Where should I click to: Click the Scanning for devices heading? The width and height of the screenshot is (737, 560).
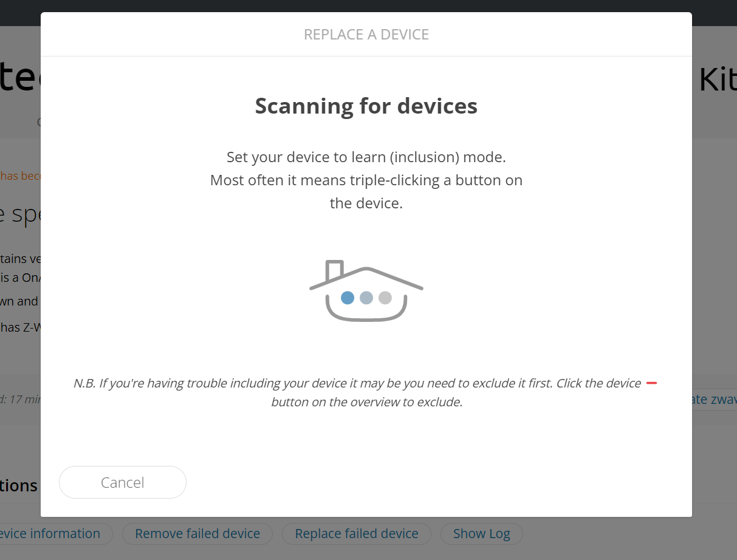(x=366, y=106)
